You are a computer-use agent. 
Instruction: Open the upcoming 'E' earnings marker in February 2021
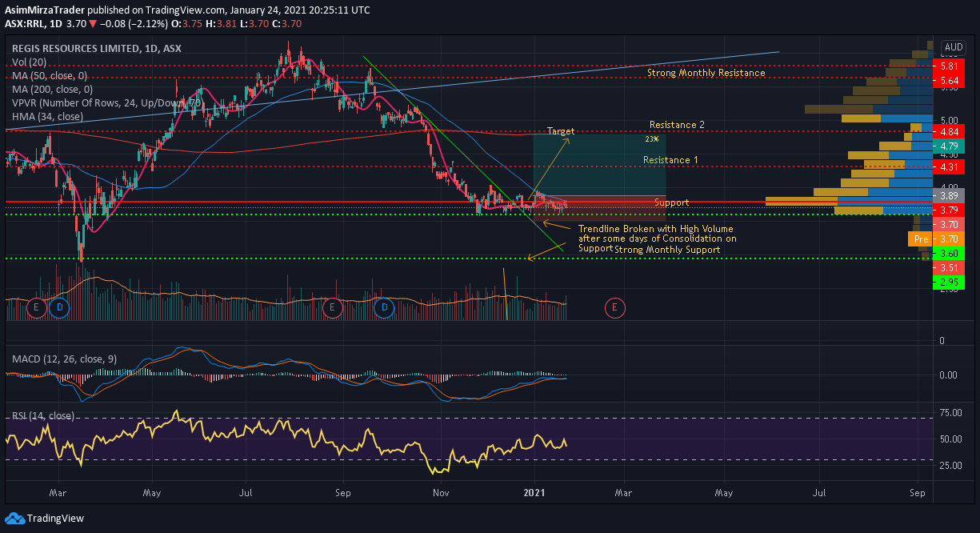(x=614, y=307)
